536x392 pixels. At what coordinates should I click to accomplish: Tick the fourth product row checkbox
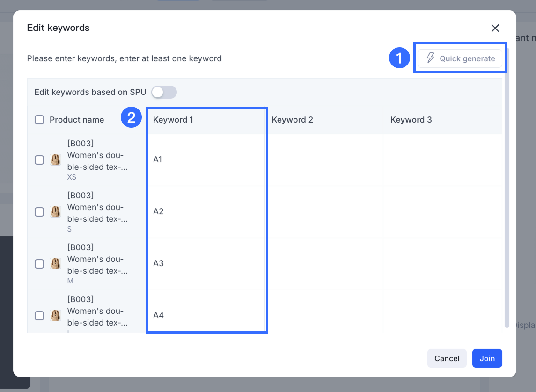39,316
